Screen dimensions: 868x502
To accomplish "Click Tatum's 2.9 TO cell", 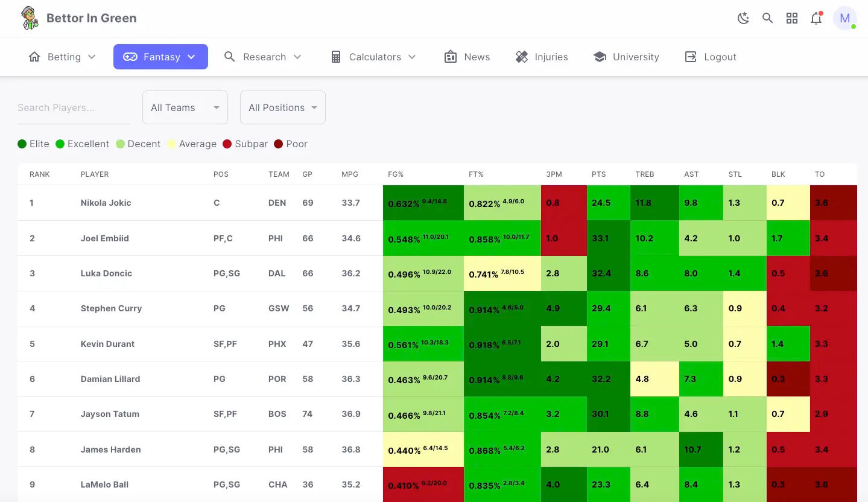I will click(x=833, y=414).
